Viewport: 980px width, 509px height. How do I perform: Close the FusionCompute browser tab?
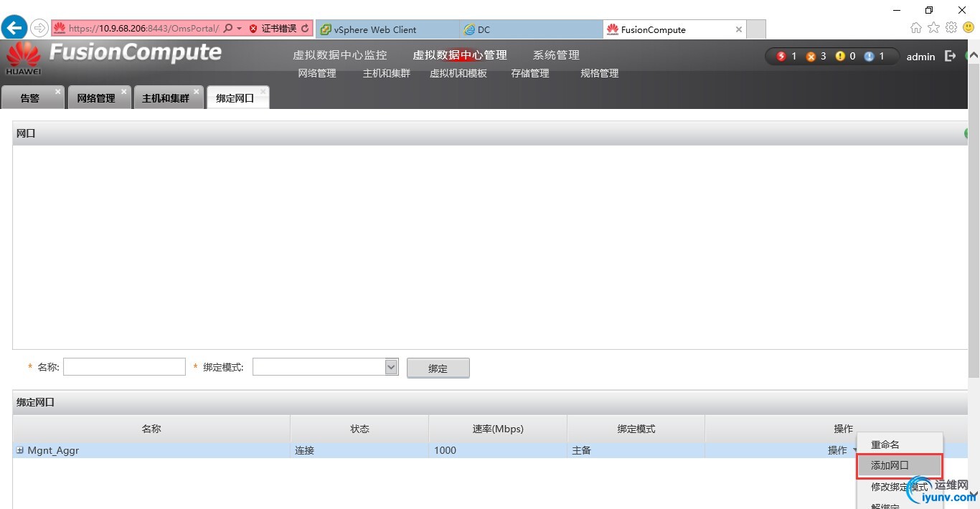[739, 29]
